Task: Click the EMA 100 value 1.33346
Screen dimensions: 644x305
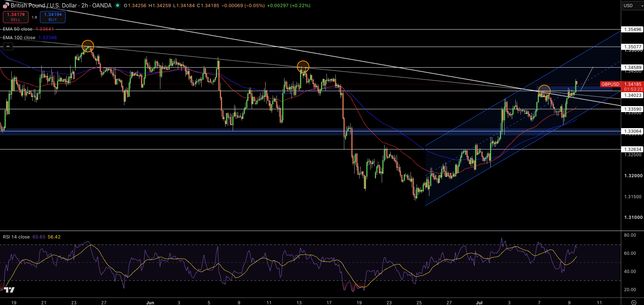Action: [48, 38]
